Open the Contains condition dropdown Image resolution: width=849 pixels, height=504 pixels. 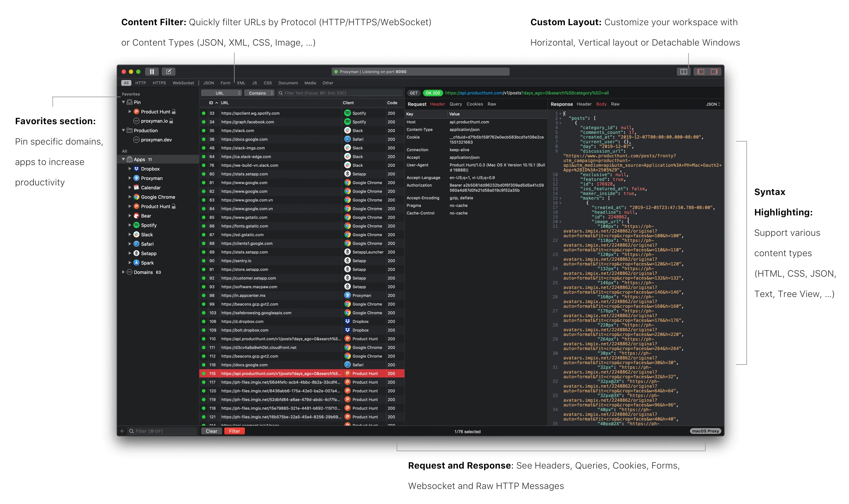(259, 93)
